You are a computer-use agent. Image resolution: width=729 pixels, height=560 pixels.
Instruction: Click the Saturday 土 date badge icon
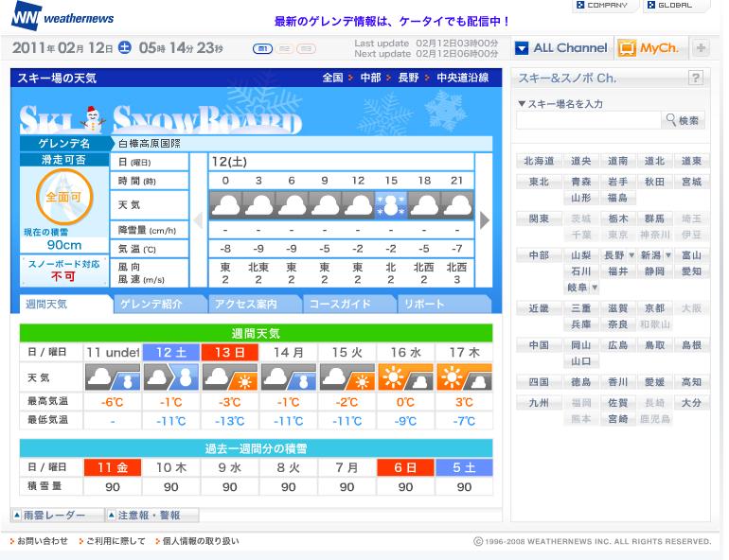tap(125, 47)
